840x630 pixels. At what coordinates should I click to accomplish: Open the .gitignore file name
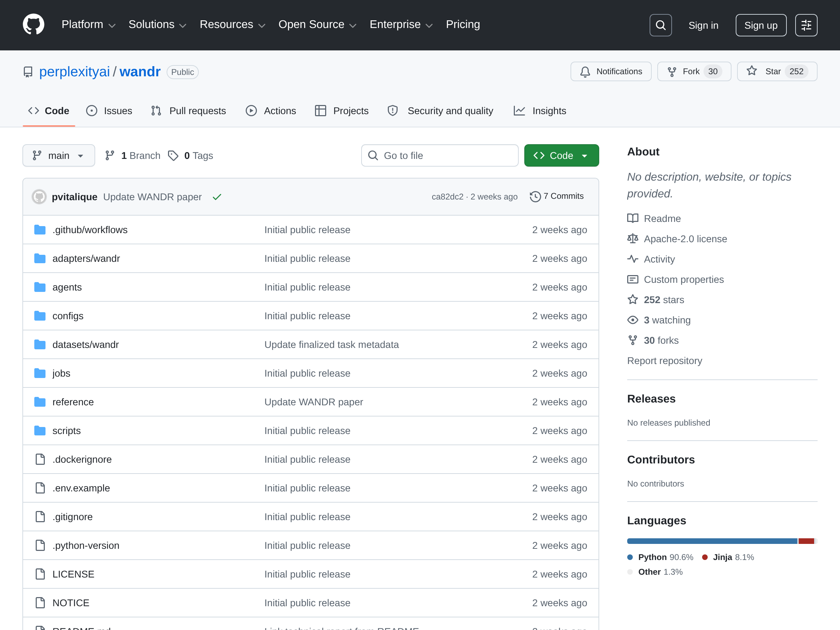[72, 517]
